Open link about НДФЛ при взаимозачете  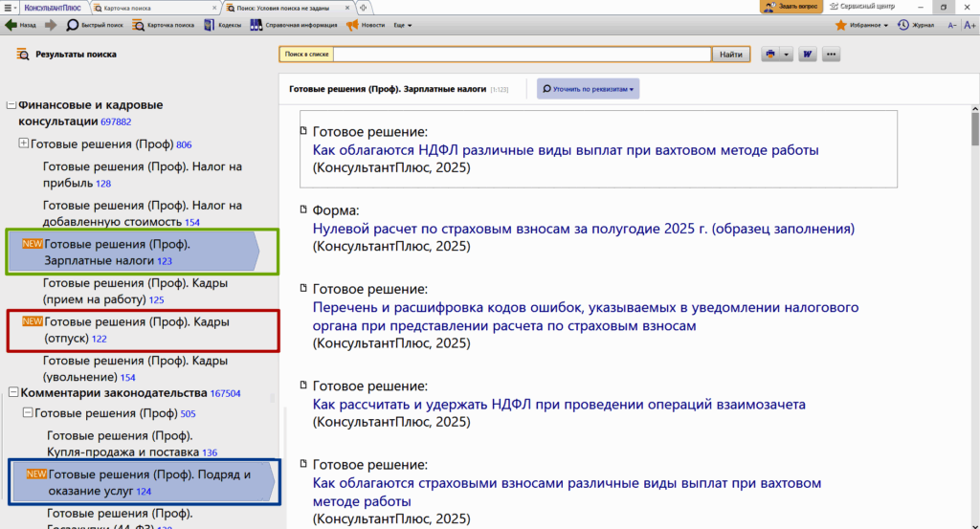coord(559,405)
